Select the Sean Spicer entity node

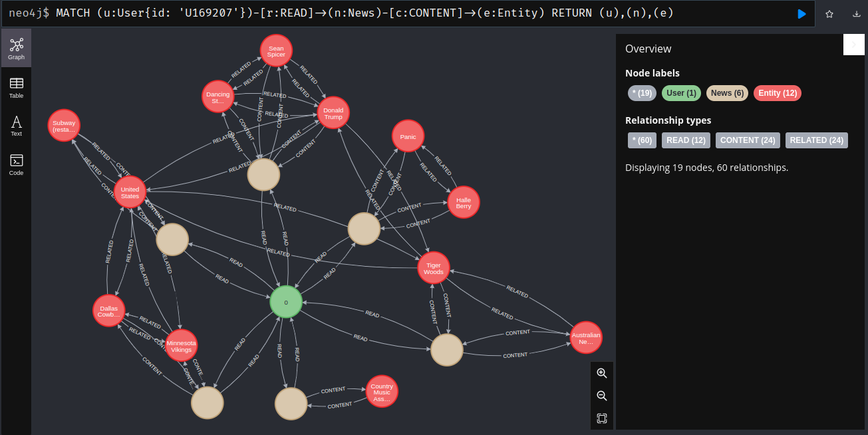pos(276,51)
